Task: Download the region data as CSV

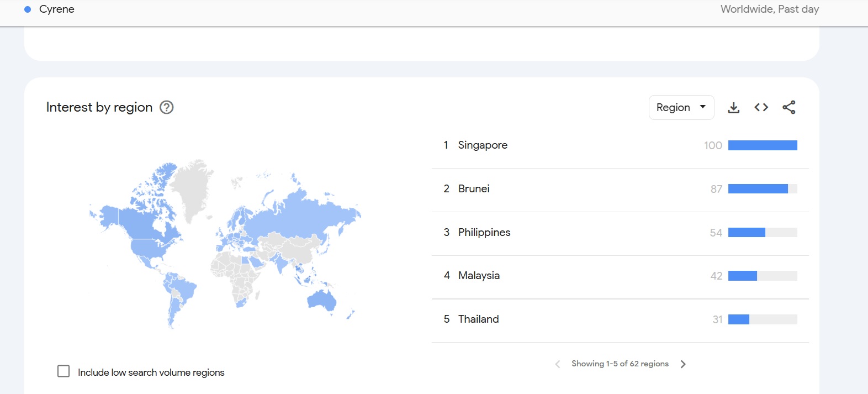Action: point(733,107)
